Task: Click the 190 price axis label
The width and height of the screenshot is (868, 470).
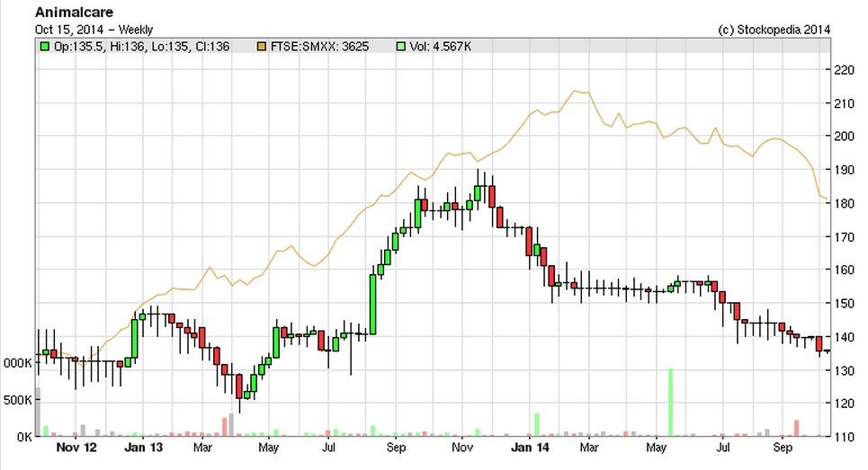Action: (x=845, y=170)
